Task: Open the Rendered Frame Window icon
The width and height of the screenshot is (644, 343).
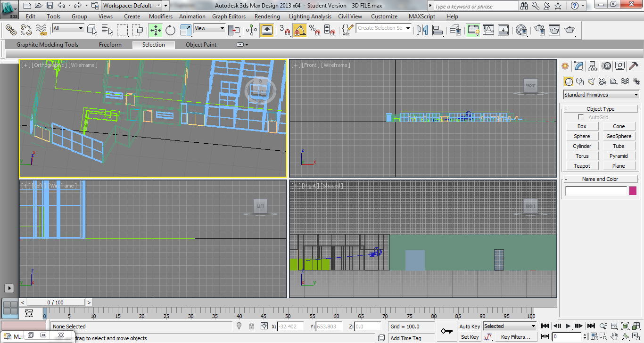Action: click(x=554, y=30)
